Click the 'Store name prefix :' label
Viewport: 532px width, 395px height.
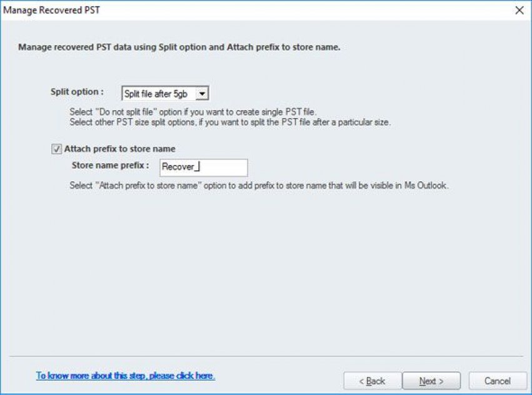point(110,165)
